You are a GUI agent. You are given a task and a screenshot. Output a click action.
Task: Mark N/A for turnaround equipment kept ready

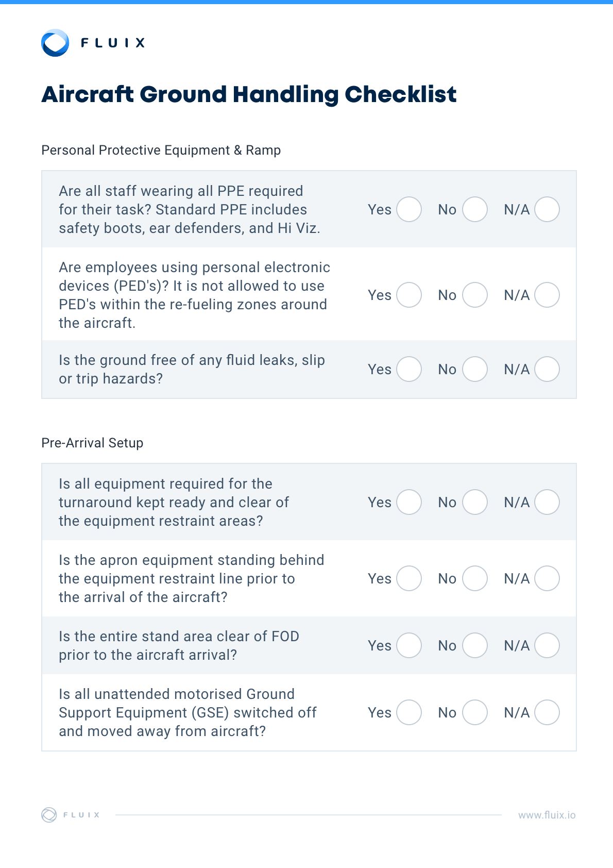click(x=547, y=502)
